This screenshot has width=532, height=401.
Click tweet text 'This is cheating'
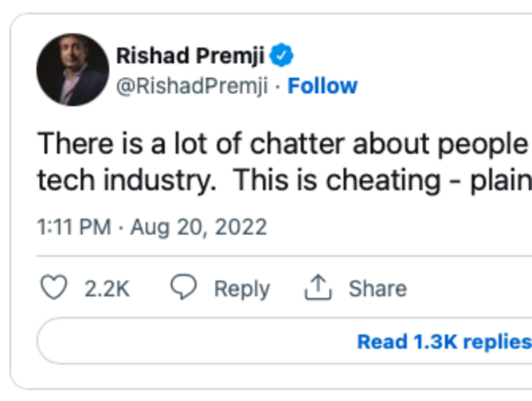click(337, 180)
